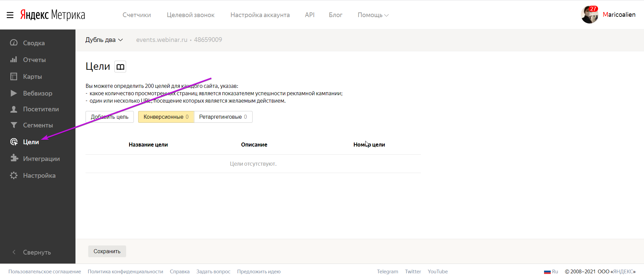Click the Добавить цель button
The height and width of the screenshot is (279, 644).
(x=110, y=117)
